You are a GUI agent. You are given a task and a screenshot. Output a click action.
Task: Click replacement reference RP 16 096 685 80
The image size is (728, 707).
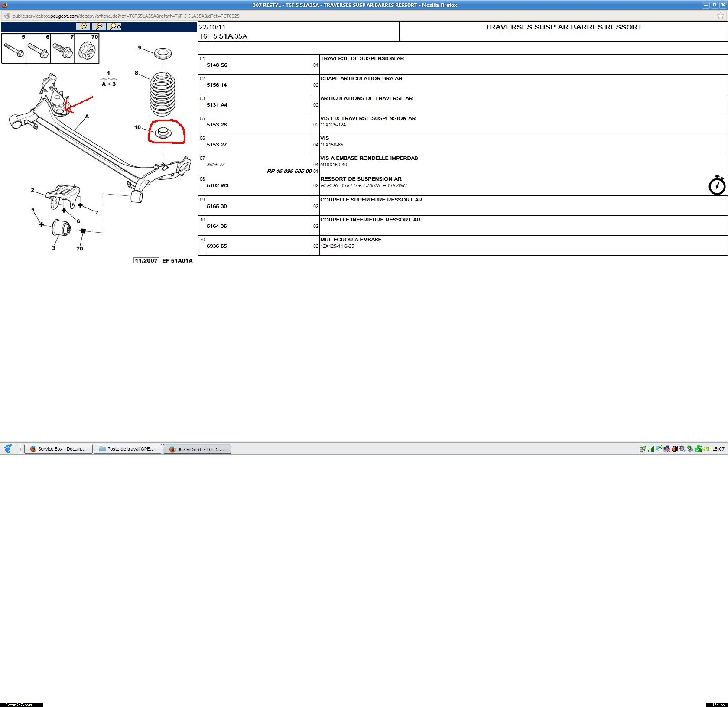[x=289, y=171]
